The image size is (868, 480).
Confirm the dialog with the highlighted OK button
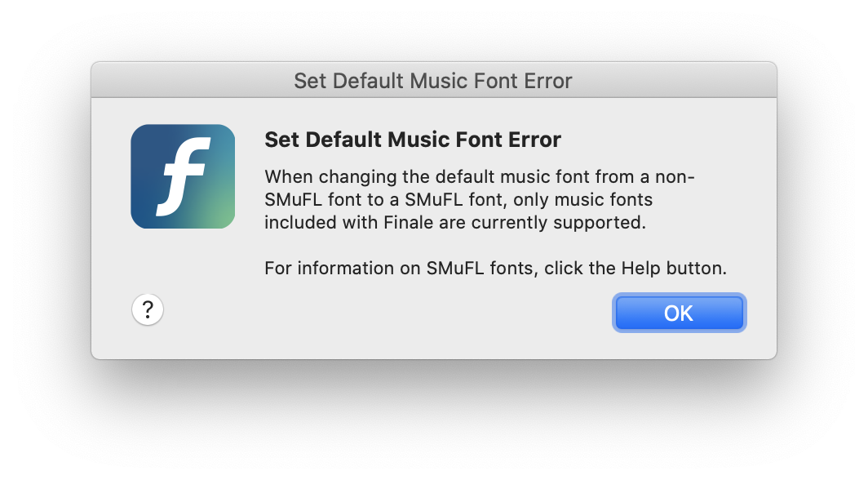click(x=679, y=313)
